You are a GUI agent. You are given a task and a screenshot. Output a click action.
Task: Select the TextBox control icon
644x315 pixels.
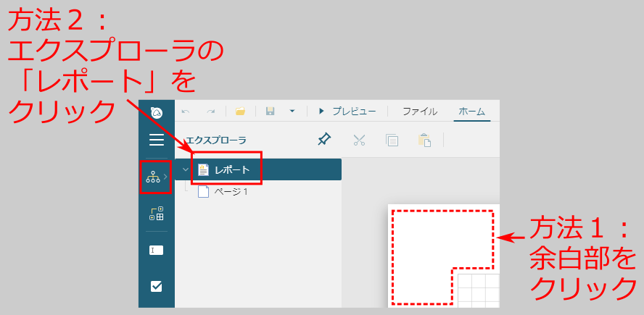157,251
